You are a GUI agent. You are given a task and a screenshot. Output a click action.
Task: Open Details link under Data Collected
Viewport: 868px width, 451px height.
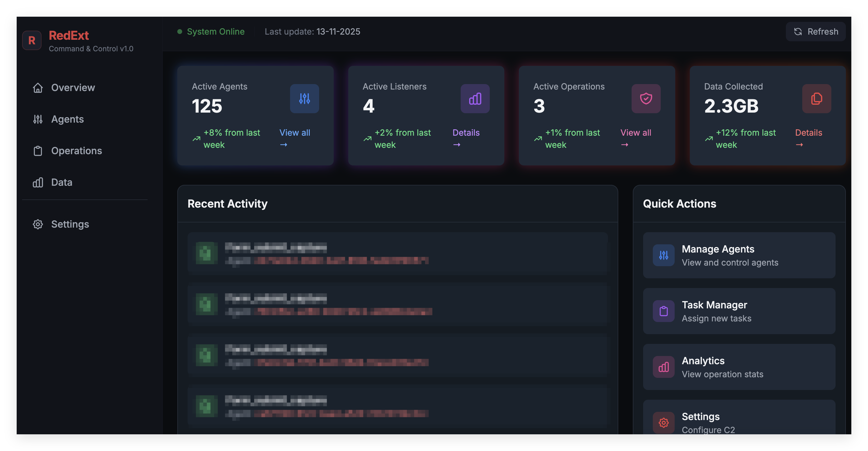(808, 133)
